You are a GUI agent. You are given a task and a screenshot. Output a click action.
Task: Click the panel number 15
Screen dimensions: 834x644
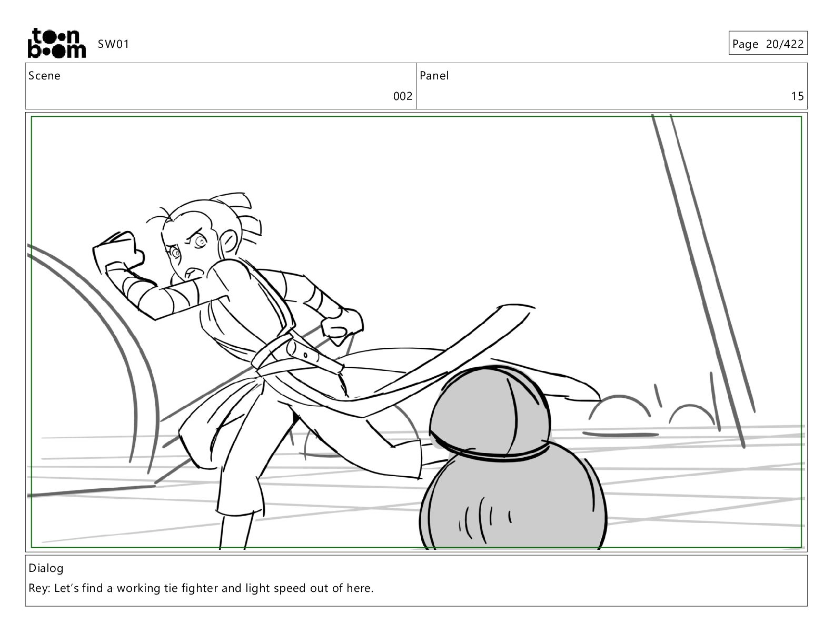pos(798,96)
